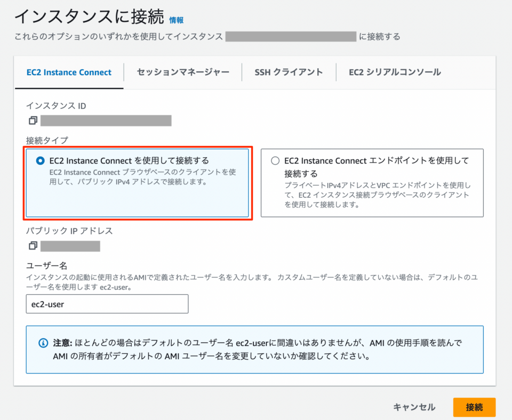
Task: Click the orange 接続 button
Action: click(x=474, y=407)
